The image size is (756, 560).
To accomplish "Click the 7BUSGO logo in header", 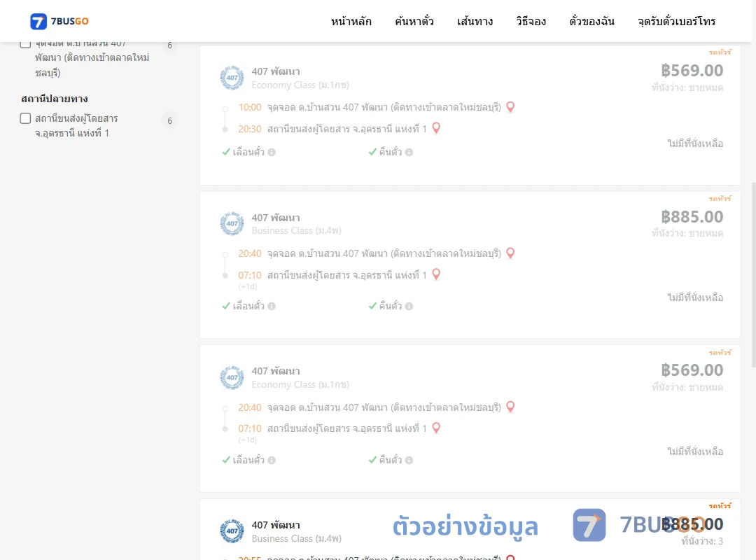I will (x=59, y=21).
